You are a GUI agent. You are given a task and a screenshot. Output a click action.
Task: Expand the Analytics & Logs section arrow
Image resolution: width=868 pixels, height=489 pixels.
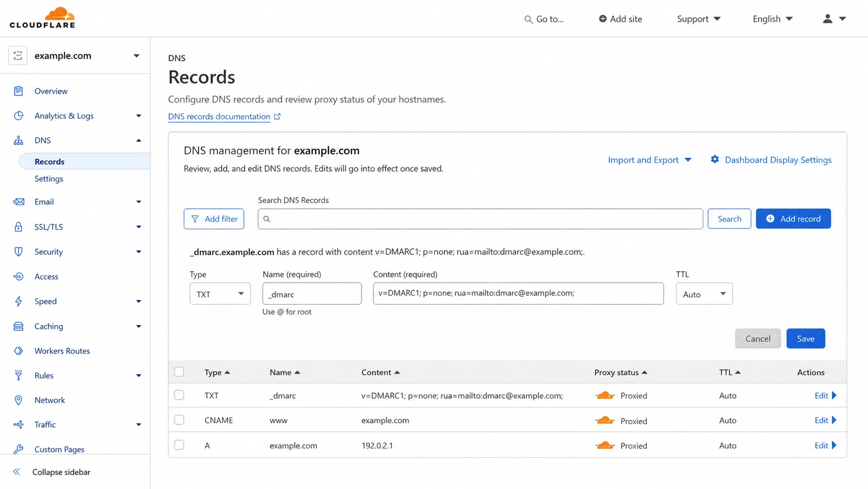(x=139, y=115)
